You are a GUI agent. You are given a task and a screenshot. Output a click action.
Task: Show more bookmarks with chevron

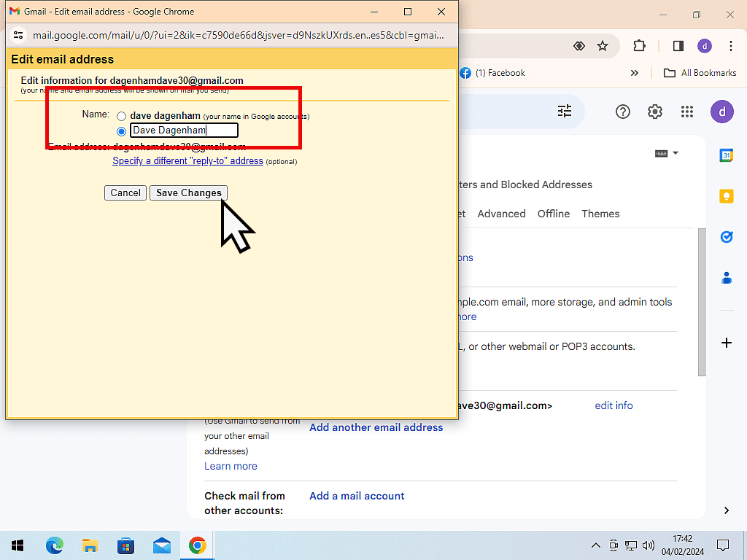click(634, 73)
